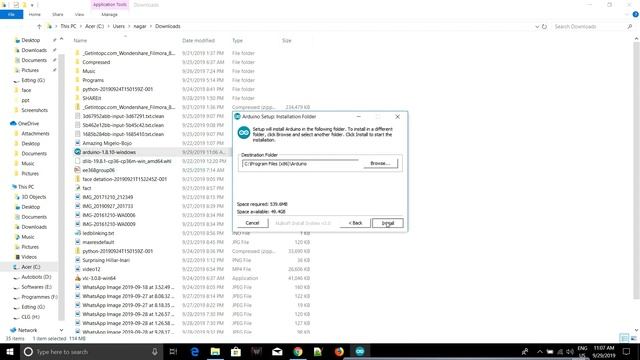Go to 'Acer (C:)' in breadcrumb

94,26
